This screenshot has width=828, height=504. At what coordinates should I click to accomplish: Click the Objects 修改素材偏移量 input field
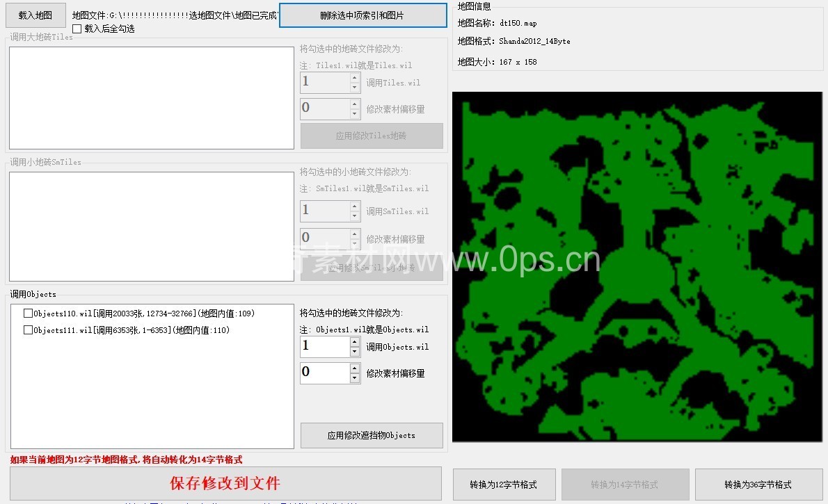324,373
